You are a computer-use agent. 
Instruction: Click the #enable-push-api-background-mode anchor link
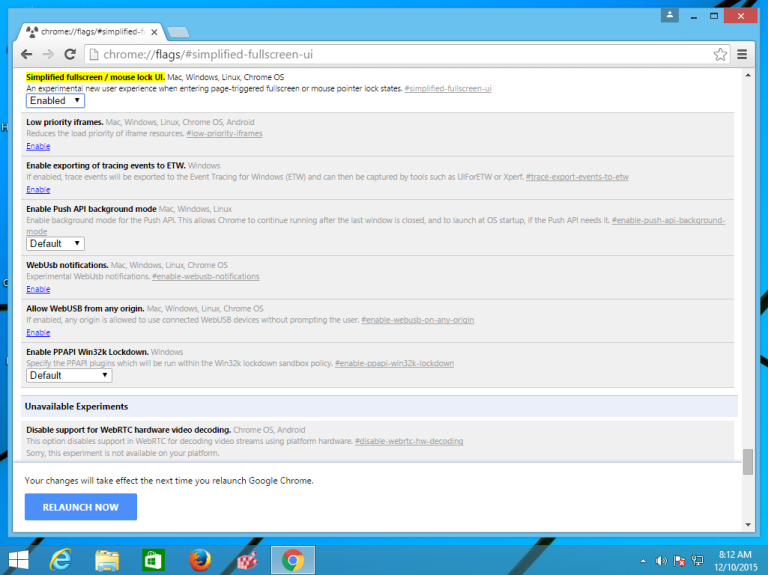tap(668, 220)
